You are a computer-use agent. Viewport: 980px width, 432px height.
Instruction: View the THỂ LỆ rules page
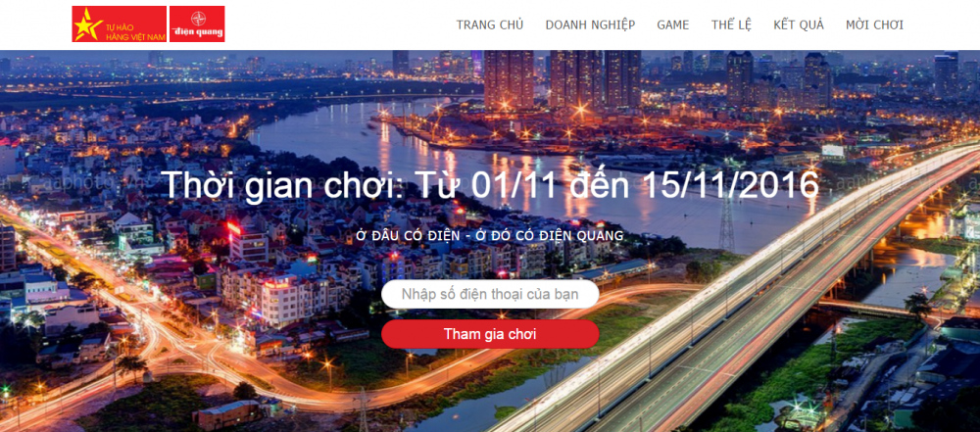[731, 25]
